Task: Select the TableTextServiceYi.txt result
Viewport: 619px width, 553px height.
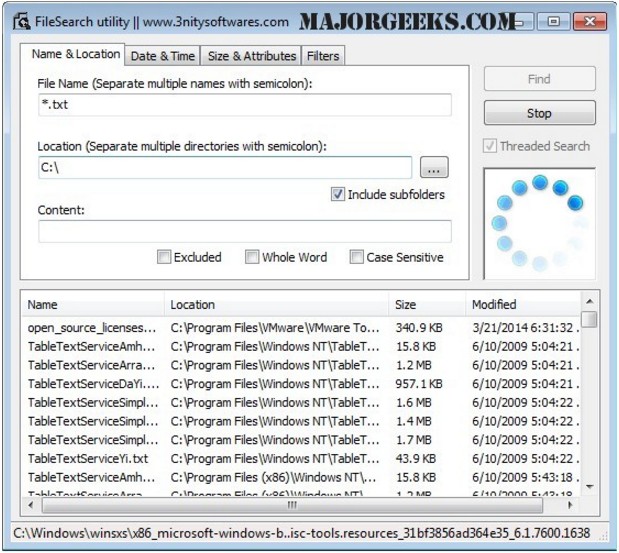Action: tap(302, 458)
